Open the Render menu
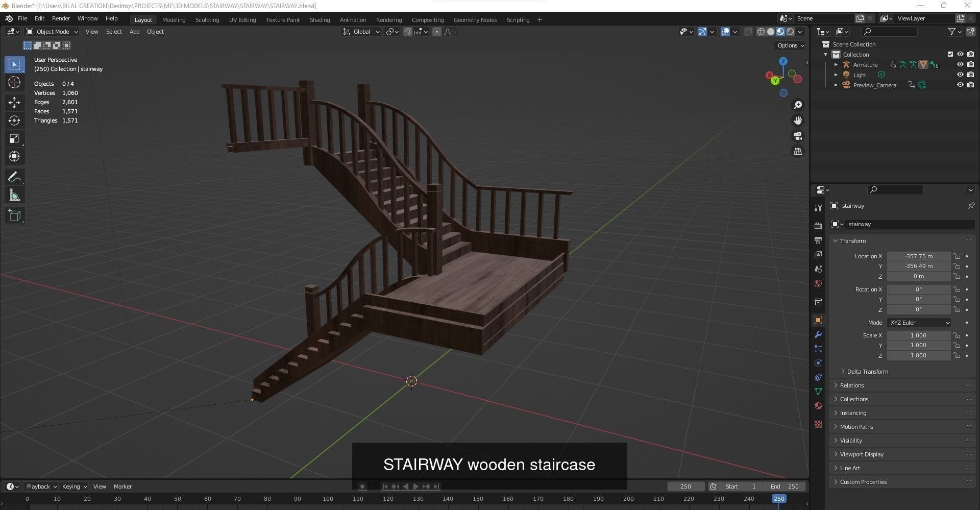The height and width of the screenshot is (510, 980). click(x=61, y=18)
